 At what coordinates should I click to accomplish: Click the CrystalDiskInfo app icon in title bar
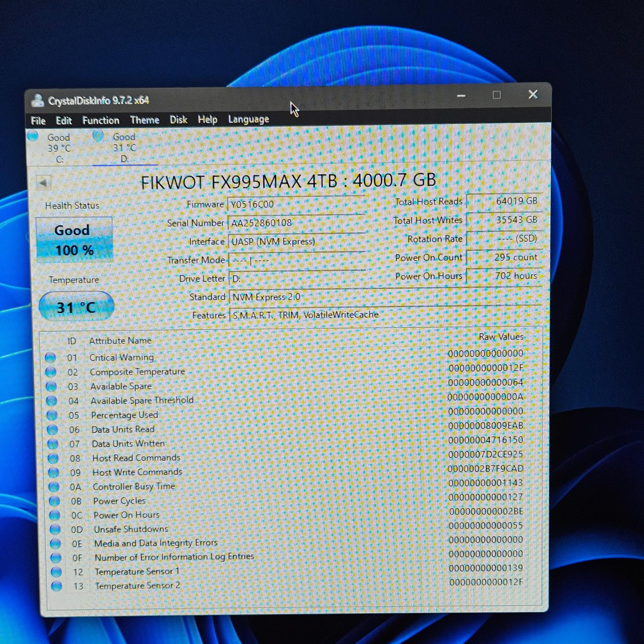(x=38, y=100)
